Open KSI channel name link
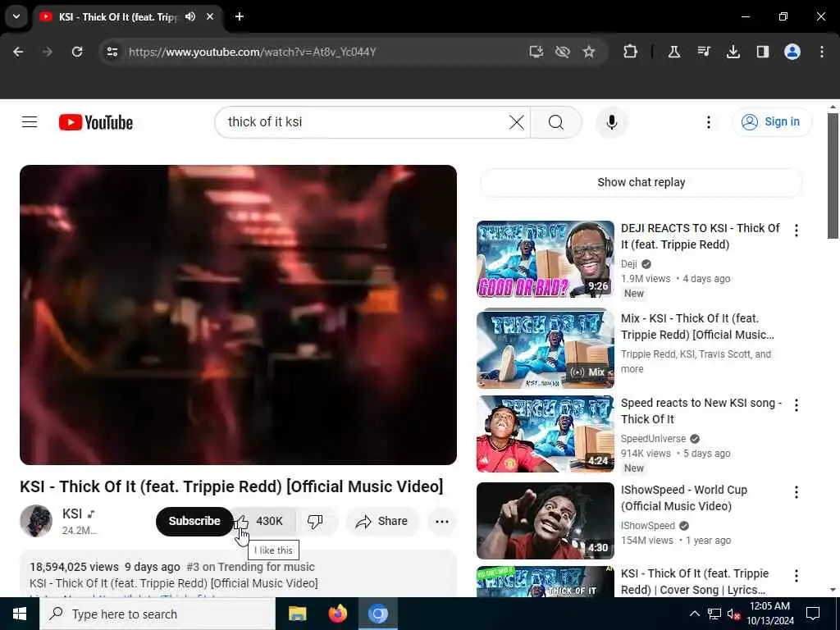This screenshot has width=840, height=630. pyautogui.click(x=72, y=514)
